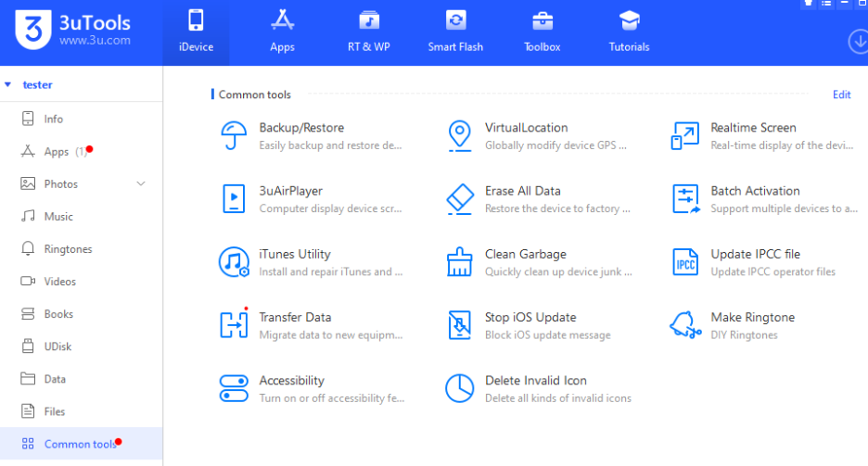Click the tester device name
This screenshot has width=868, height=466.
(38, 84)
